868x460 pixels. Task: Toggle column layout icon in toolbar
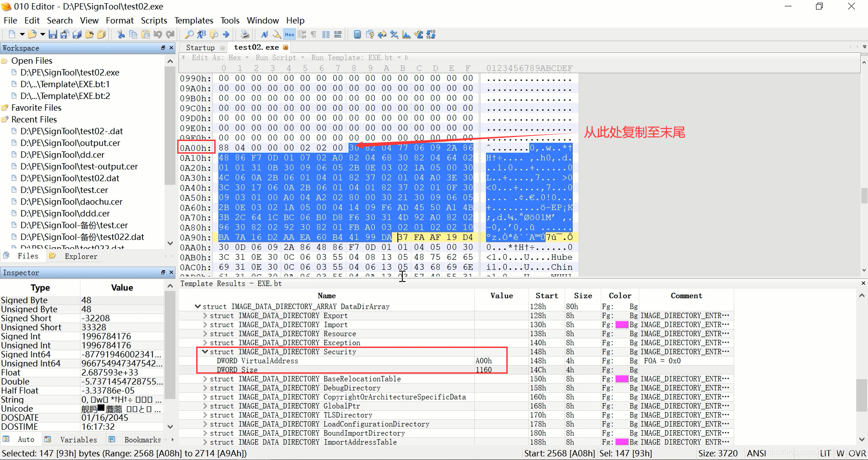pyautogui.click(x=325, y=34)
